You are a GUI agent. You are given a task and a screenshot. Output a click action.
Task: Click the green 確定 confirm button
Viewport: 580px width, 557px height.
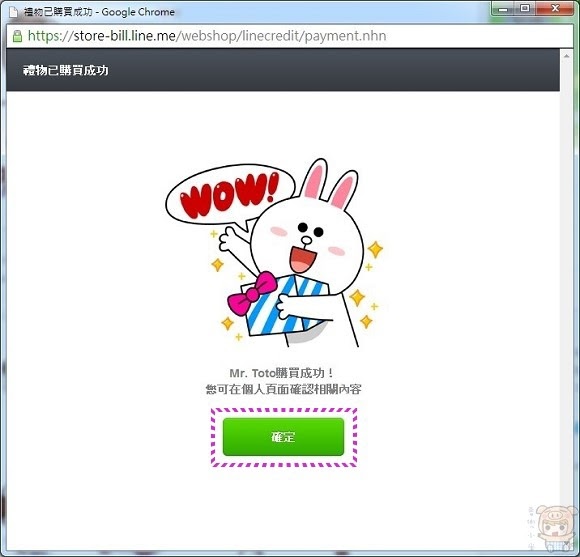coord(283,437)
